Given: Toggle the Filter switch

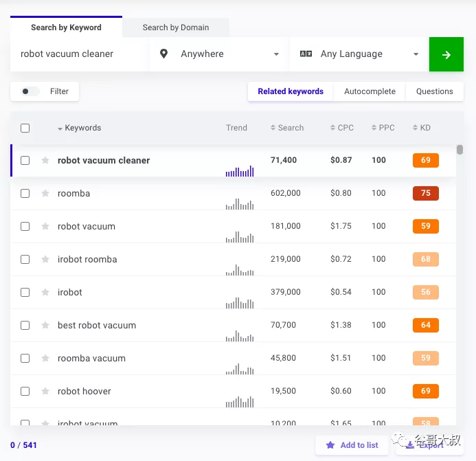Looking at the screenshot, I should click(30, 91).
